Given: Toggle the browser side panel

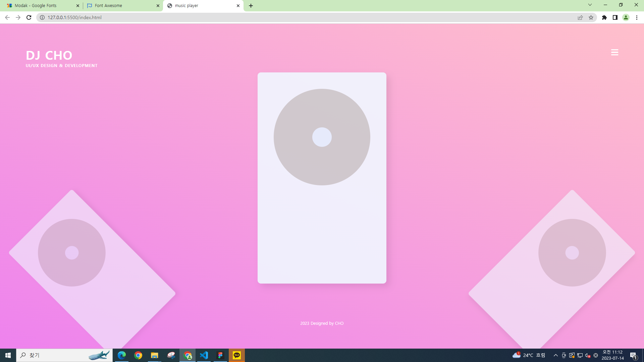Looking at the screenshot, I should pyautogui.click(x=615, y=17).
